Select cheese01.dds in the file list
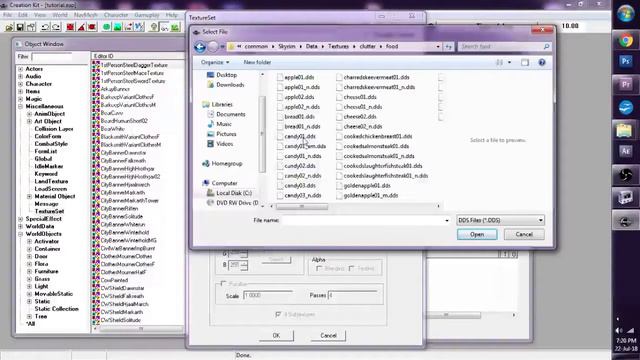640x360 pixels. point(356,97)
